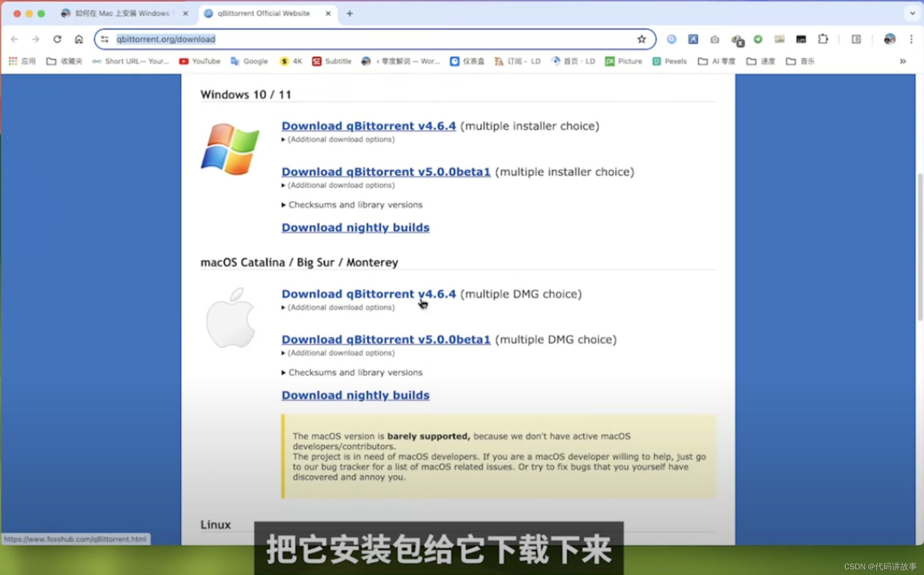The width and height of the screenshot is (924, 575).
Task: Expand Windows v4.6.4 additional download options
Action: [x=338, y=140]
